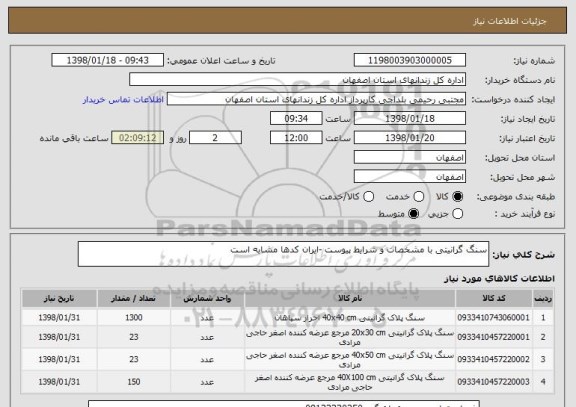Click the remaining time 02:09:12 field
This screenshot has height=407, width=576.
(137, 138)
